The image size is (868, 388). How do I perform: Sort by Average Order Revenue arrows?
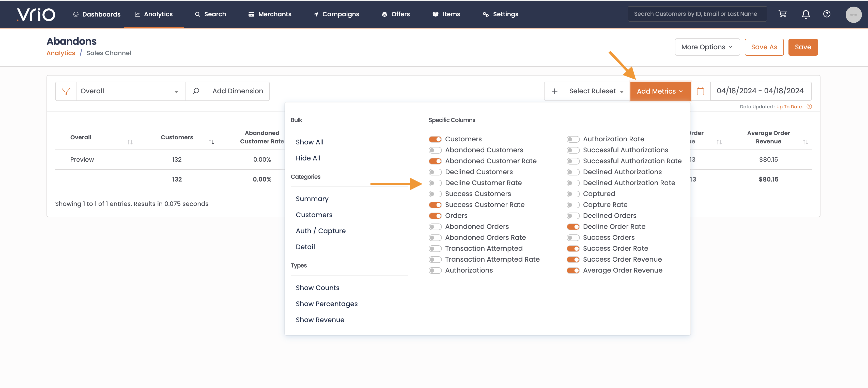(805, 142)
